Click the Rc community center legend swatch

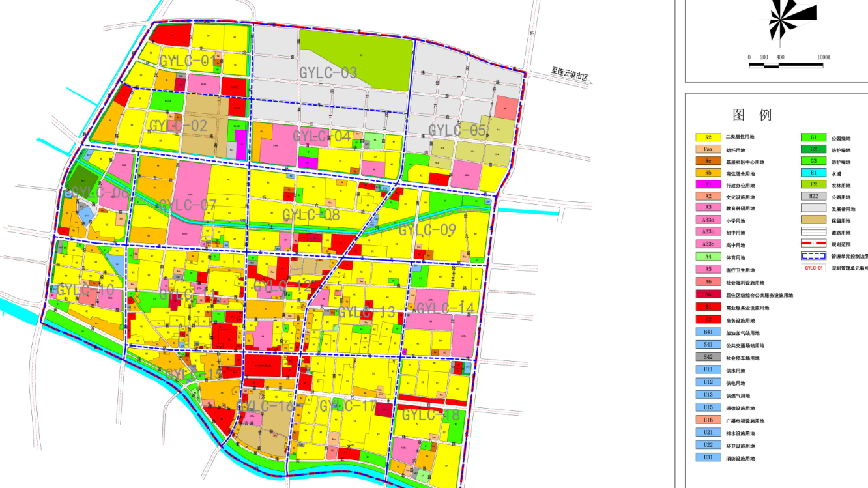(708, 161)
